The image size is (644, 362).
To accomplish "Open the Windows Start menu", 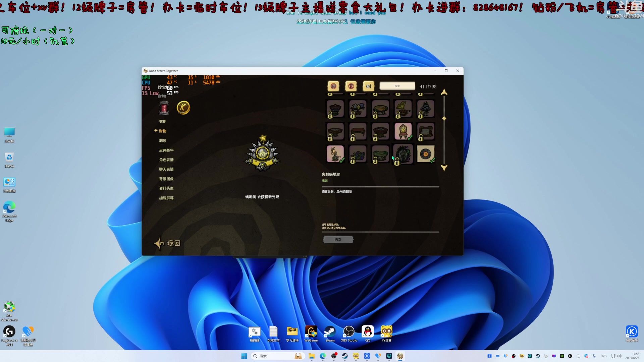I will [x=244, y=356].
